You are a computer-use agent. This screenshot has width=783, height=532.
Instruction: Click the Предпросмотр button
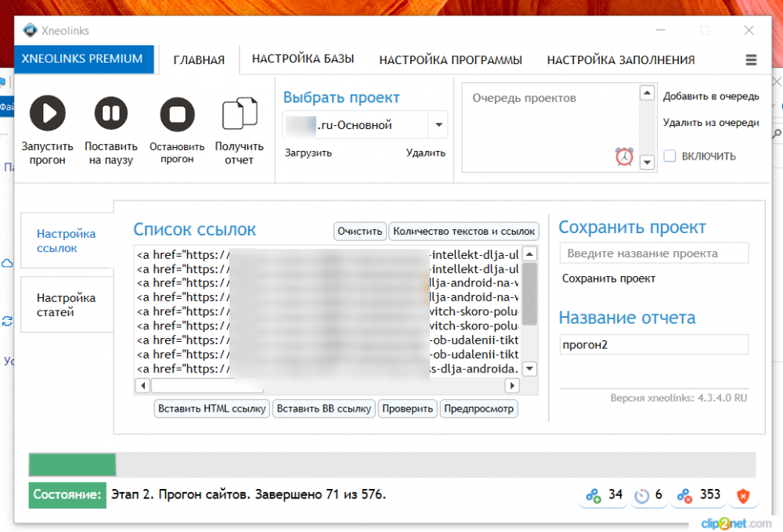coord(478,408)
